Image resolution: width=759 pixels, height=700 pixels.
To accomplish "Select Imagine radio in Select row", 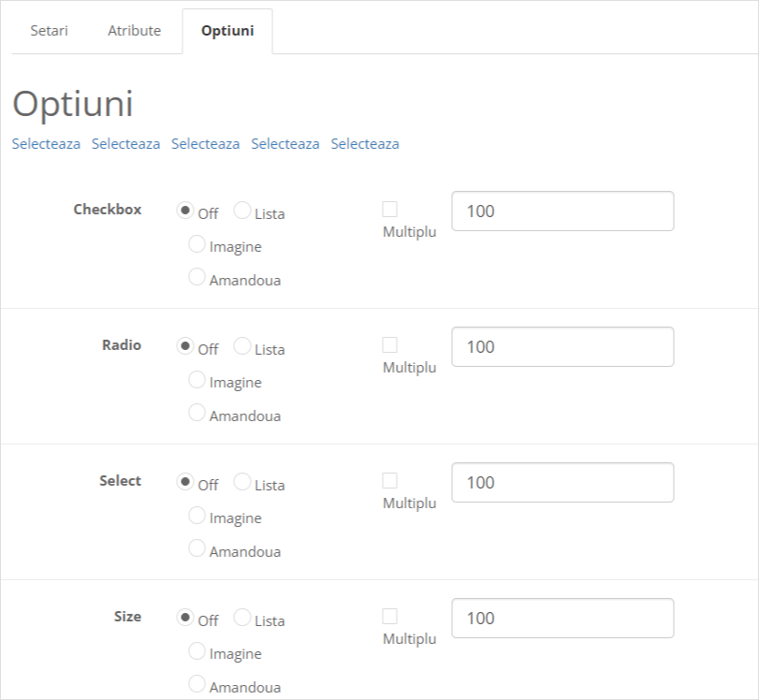I will point(197,516).
